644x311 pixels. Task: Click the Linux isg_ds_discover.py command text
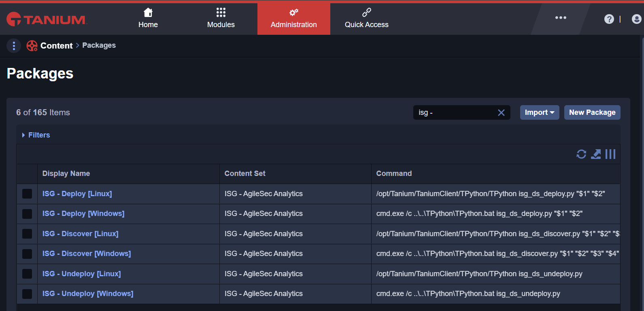498,234
